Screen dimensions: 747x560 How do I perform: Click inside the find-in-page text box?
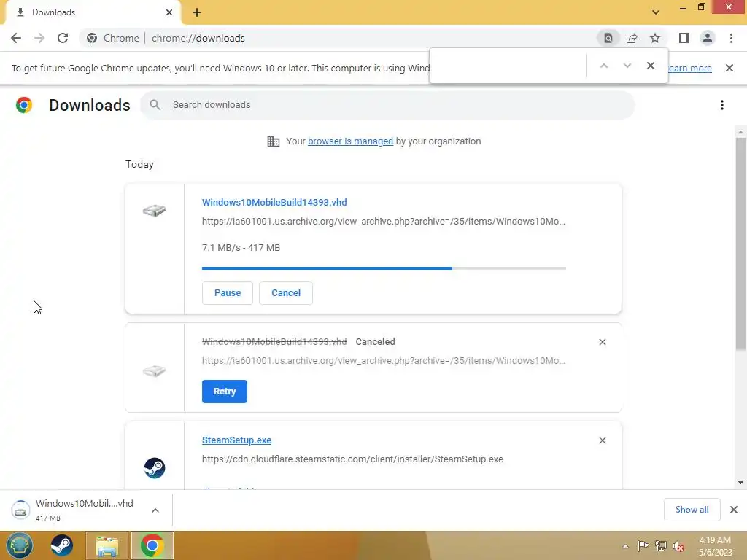coord(508,66)
